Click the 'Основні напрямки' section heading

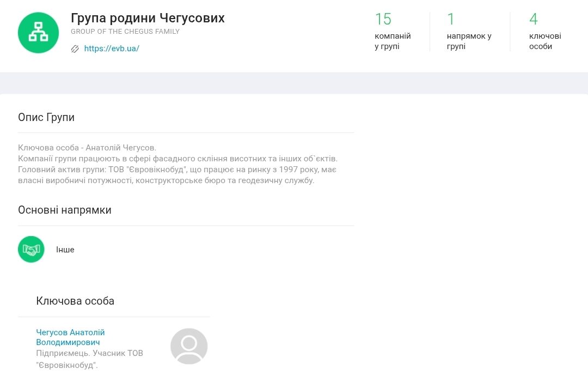tap(65, 210)
